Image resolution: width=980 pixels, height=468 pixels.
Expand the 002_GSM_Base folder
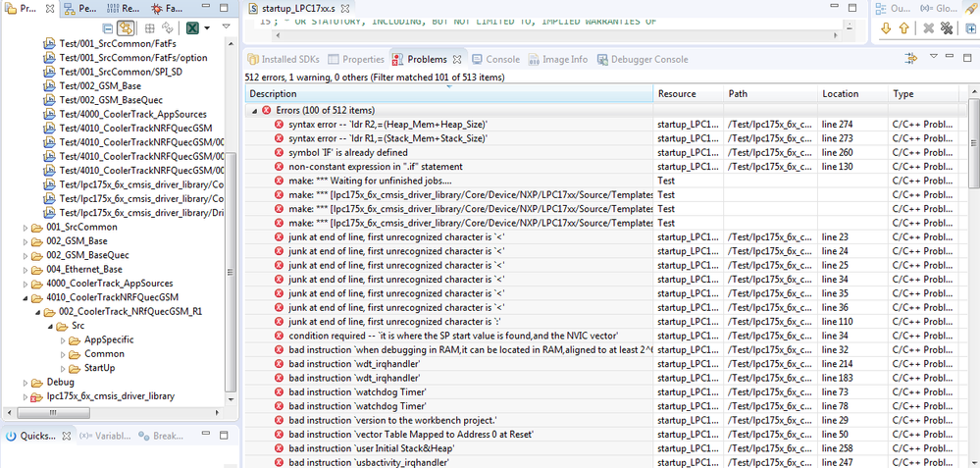pos(26,241)
